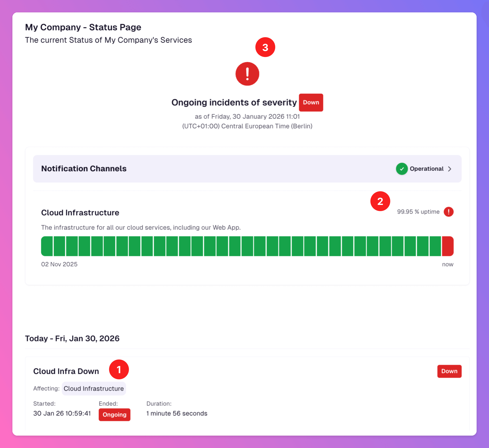This screenshot has width=489, height=448.
Task: Open the Cloud Infra Down incident title
Action: 66,371
